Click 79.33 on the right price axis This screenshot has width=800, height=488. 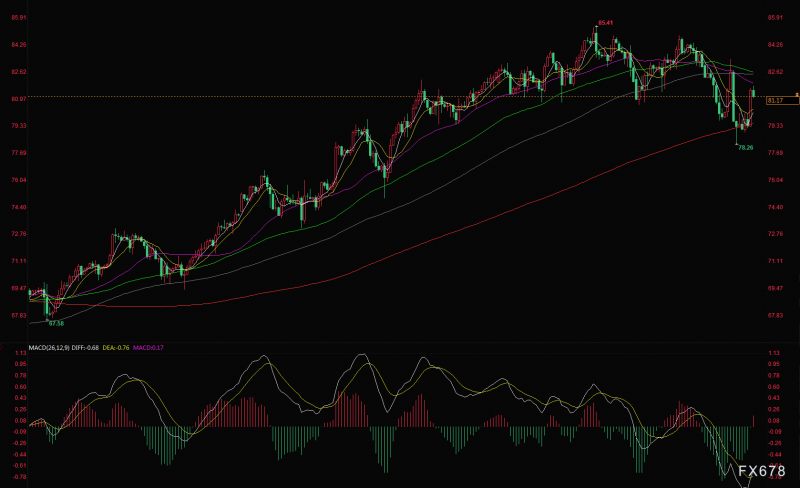(775, 126)
